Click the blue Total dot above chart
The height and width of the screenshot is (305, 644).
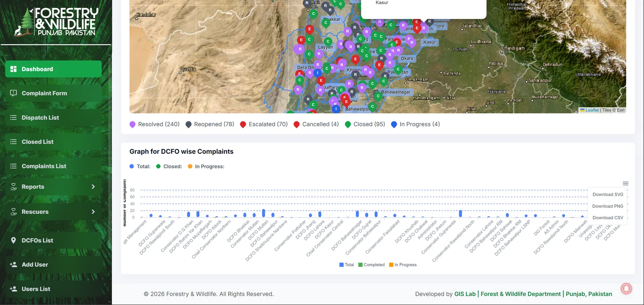point(132,166)
